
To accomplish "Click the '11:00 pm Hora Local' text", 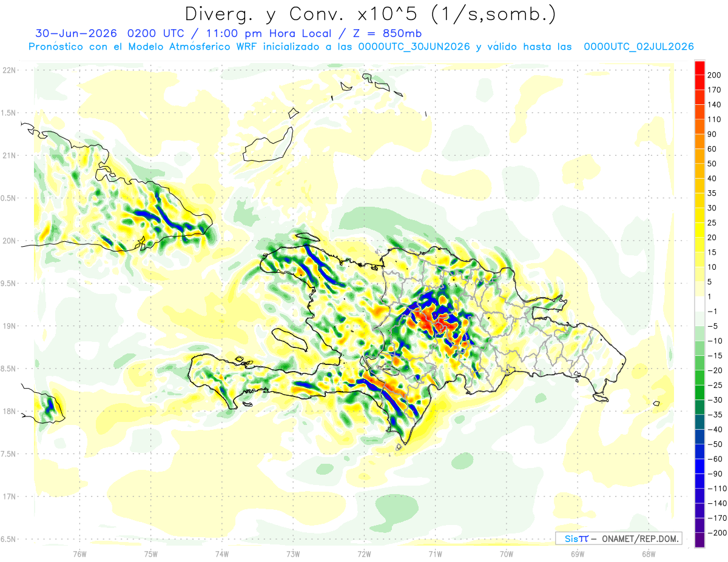I will [271, 33].
